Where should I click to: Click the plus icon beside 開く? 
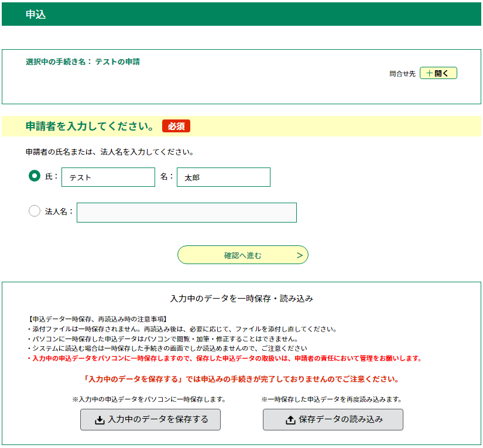click(429, 73)
